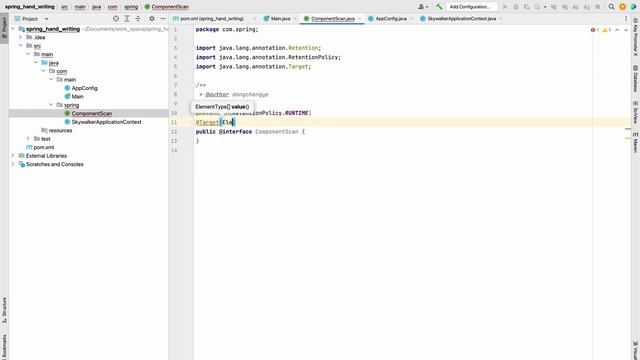Click the yellow warning indicator in editor

607,30
